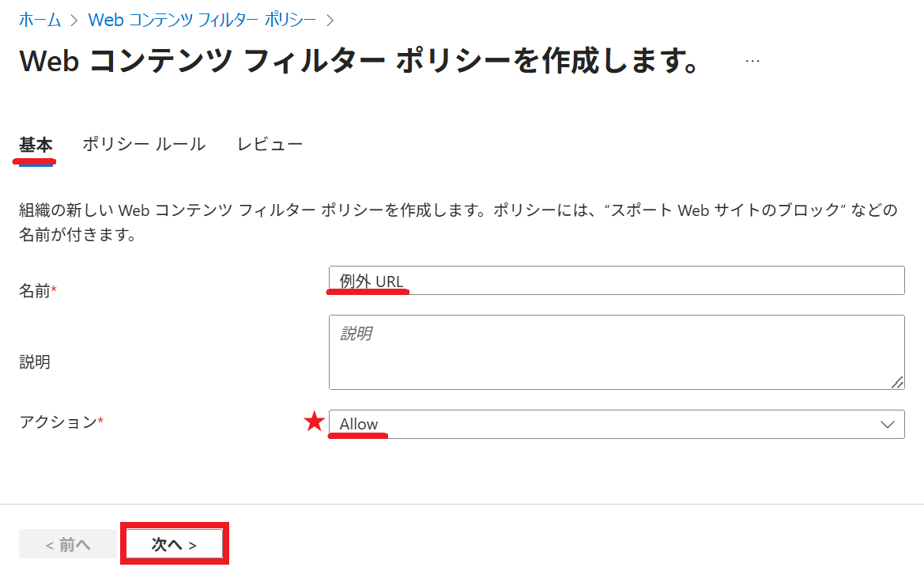The height and width of the screenshot is (571, 924).
Task: Click into the 説明 text area
Action: point(617,352)
